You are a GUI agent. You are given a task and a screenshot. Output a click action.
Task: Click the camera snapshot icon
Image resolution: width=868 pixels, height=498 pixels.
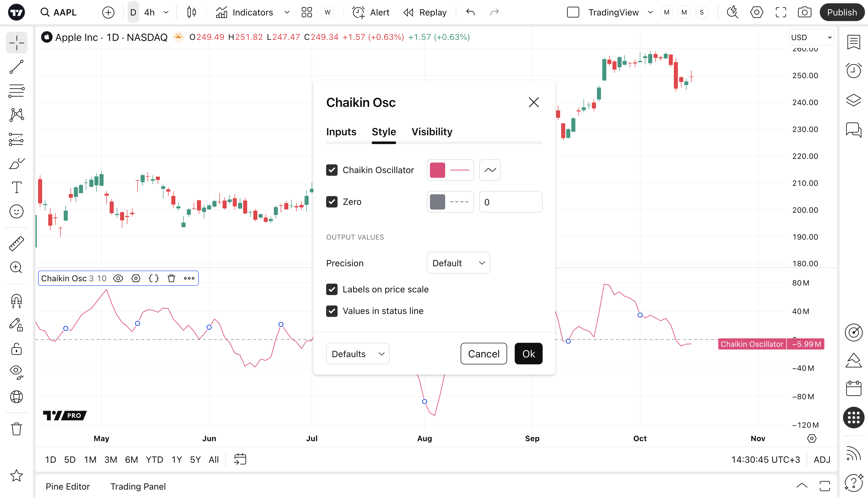pos(804,13)
